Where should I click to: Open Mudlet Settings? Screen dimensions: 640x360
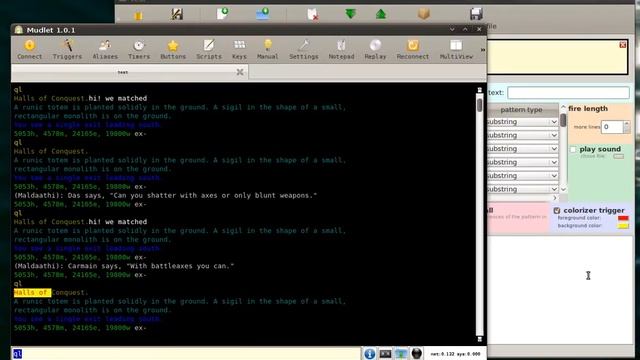(x=304, y=49)
